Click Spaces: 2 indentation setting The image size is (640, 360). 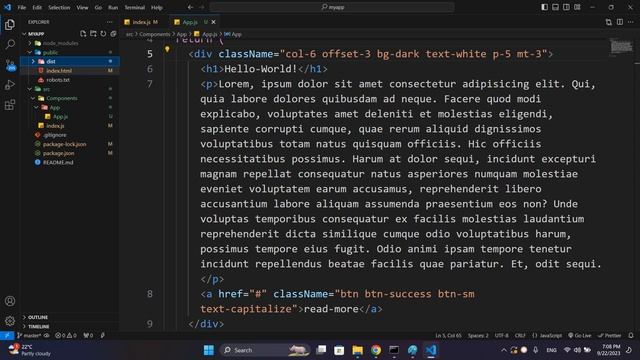(x=478, y=336)
